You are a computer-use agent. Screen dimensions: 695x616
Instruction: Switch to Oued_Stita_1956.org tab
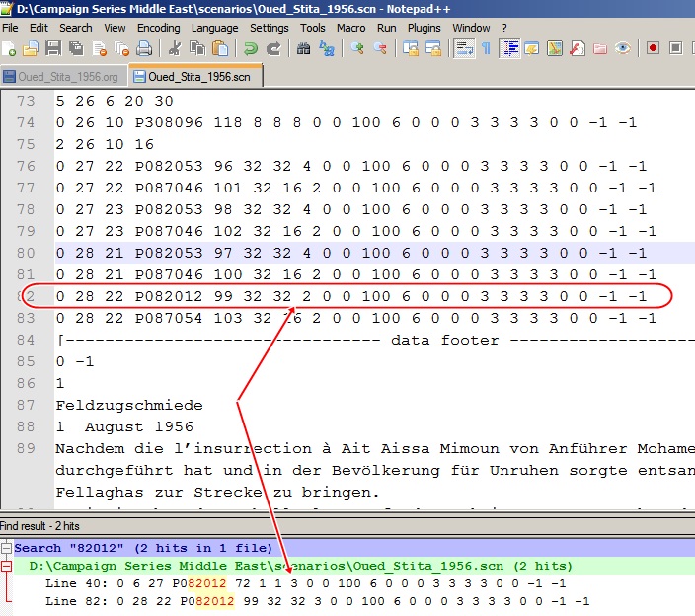(x=63, y=77)
